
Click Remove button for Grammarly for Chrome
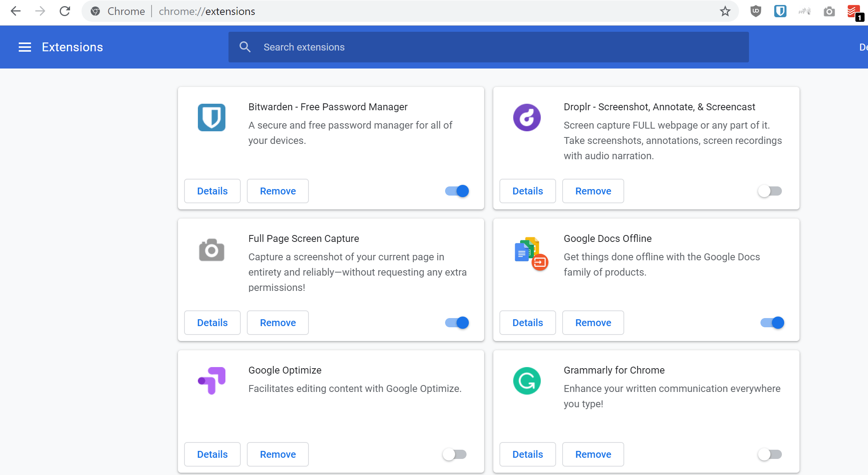(x=592, y=454)
